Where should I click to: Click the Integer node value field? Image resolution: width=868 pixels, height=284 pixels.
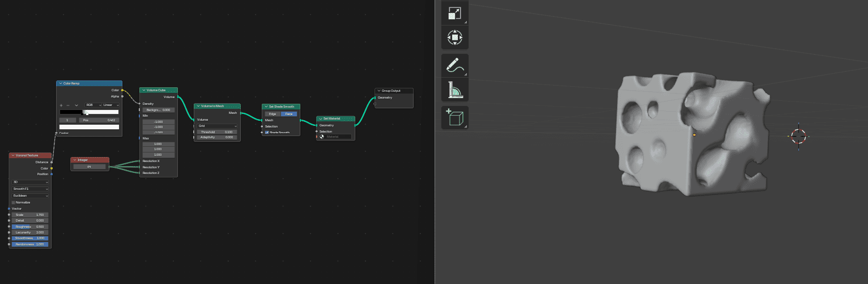click(x=90, y=167)
